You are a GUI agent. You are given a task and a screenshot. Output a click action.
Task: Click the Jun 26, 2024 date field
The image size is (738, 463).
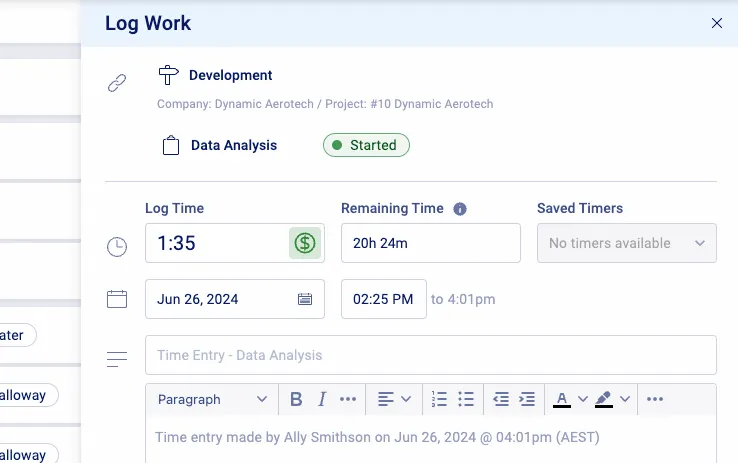(x=235, y=299)
